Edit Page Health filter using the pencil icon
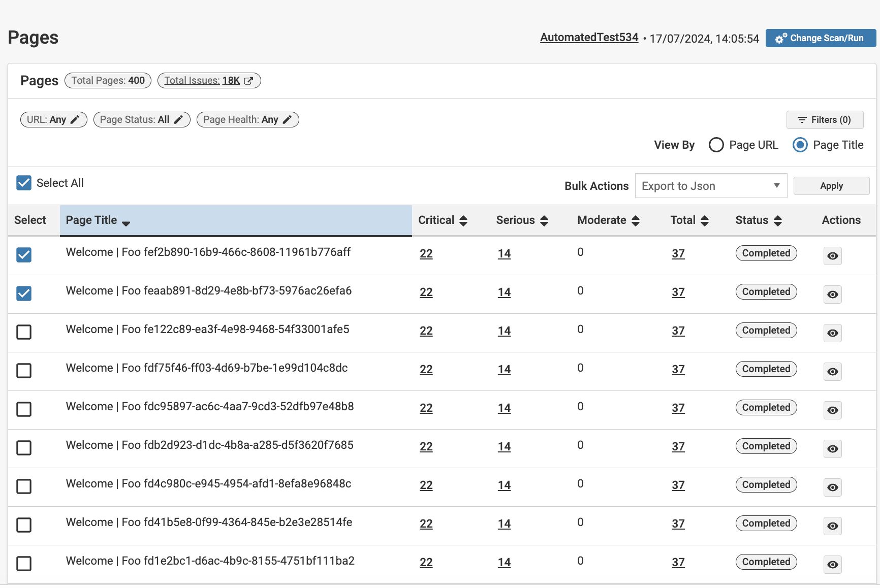The image size is (880, 588). tap(287, 120)
